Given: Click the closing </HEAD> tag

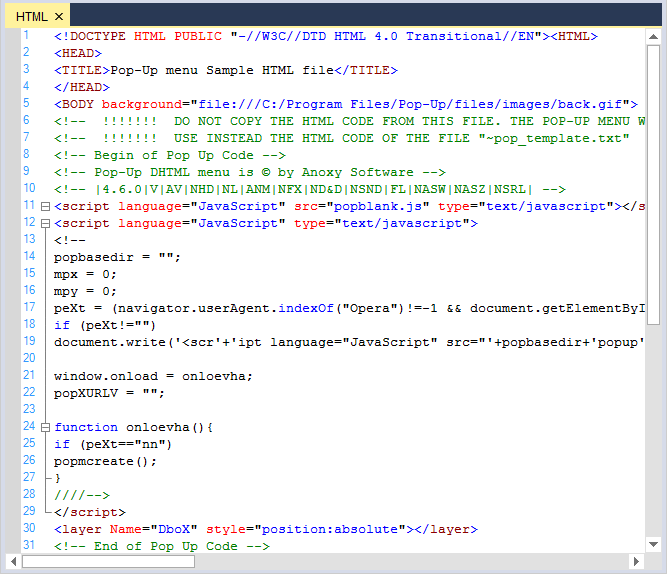Looking at the screenshot, I should (x=82, y=87).
